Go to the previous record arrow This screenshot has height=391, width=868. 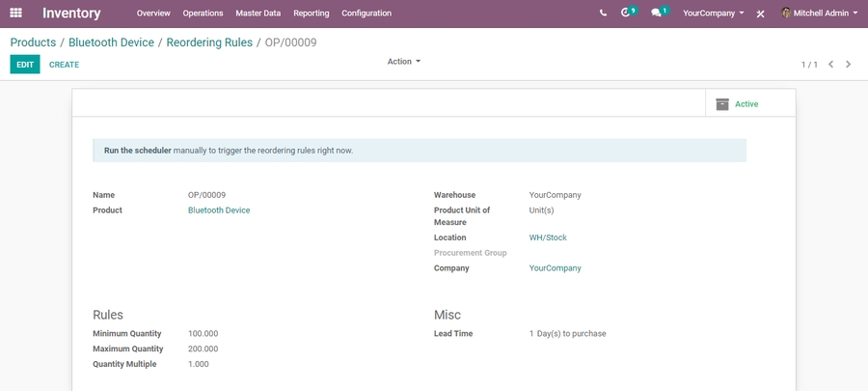831,65
